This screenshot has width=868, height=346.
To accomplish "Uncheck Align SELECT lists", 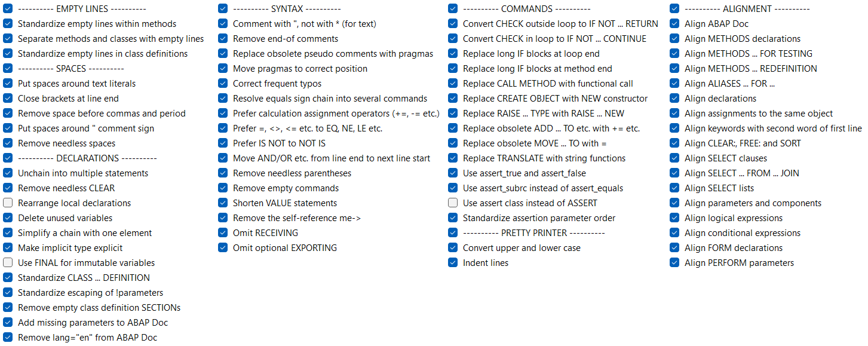I will tap(674, 188).
